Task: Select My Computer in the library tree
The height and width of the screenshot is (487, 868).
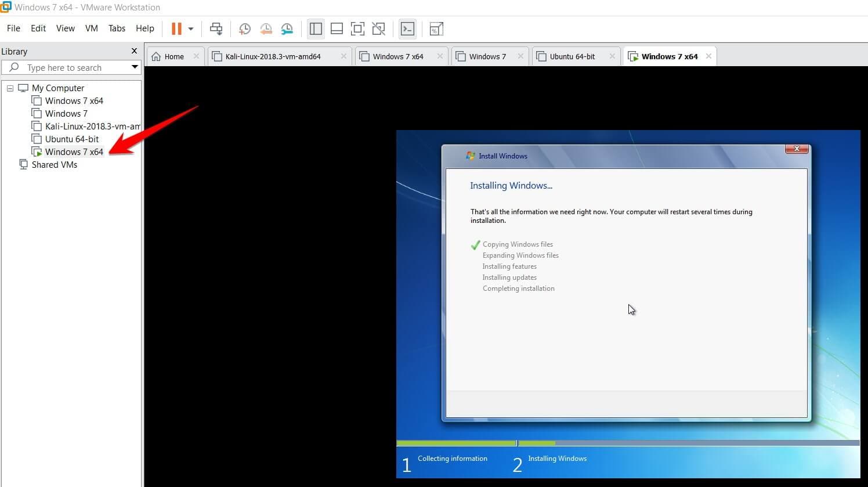Action: click(57, 88)
